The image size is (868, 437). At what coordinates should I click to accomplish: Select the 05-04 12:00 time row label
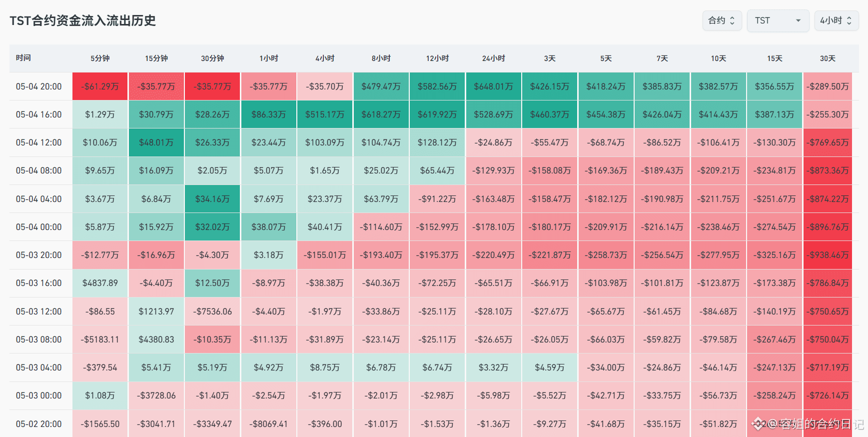[39, 142]
